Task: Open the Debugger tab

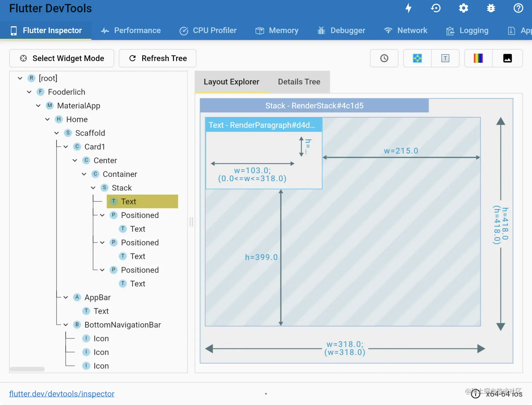Action: point(341,31)
